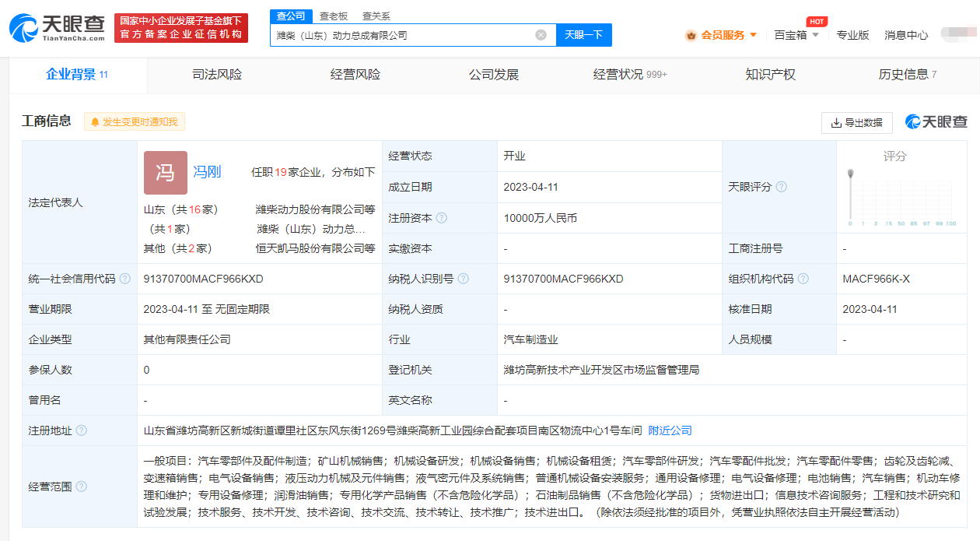The height and width of the screenshot is (541, 980).
Task: Click the 成立日期 value 2023-04-11
Action: point(531,187)
